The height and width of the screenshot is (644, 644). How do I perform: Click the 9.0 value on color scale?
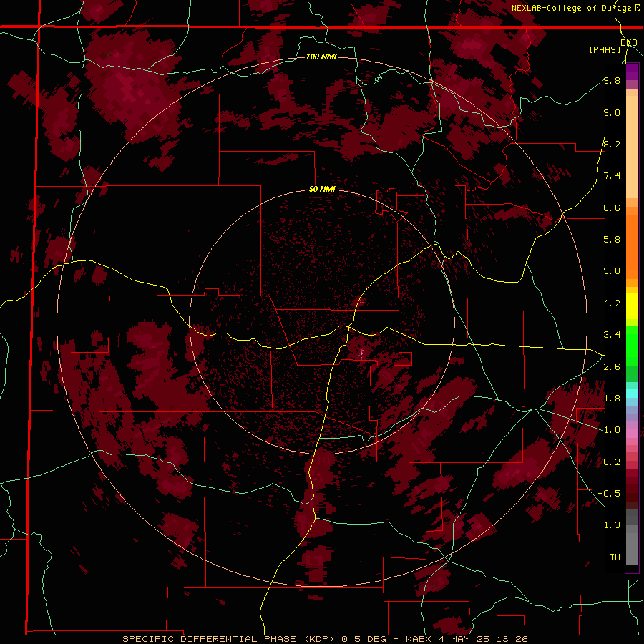coord(612,112)
